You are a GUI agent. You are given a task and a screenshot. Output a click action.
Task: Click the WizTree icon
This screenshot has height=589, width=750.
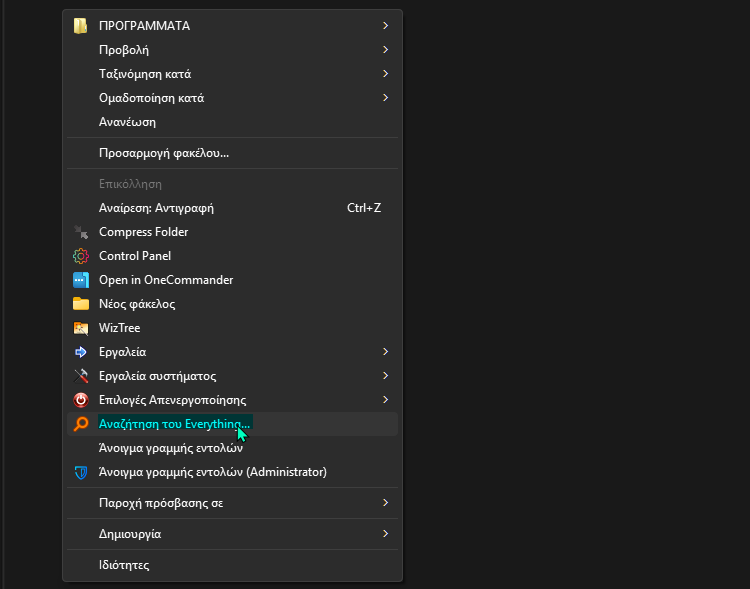coord(81,328)
